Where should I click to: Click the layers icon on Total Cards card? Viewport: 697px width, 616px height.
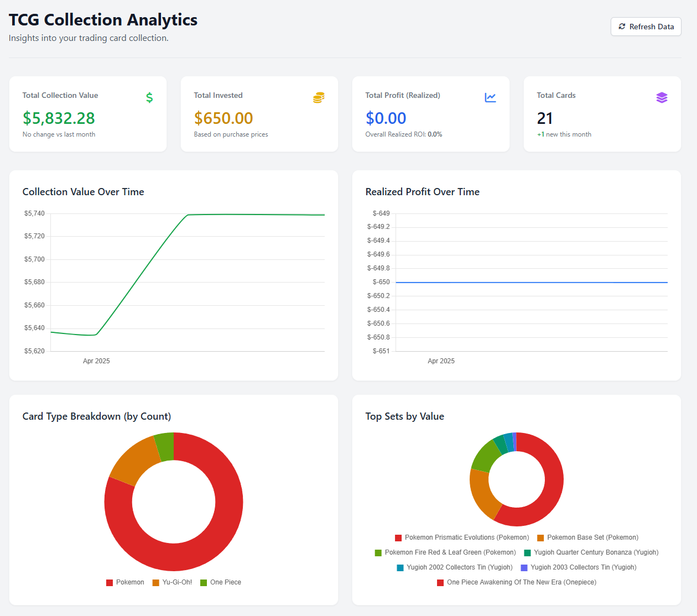(662, 97)
